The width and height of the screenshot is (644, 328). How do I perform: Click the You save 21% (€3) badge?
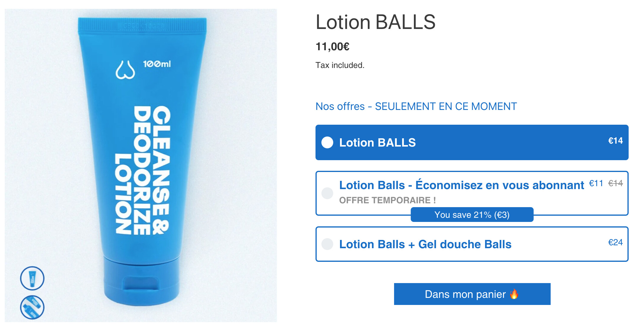[472, 215]
